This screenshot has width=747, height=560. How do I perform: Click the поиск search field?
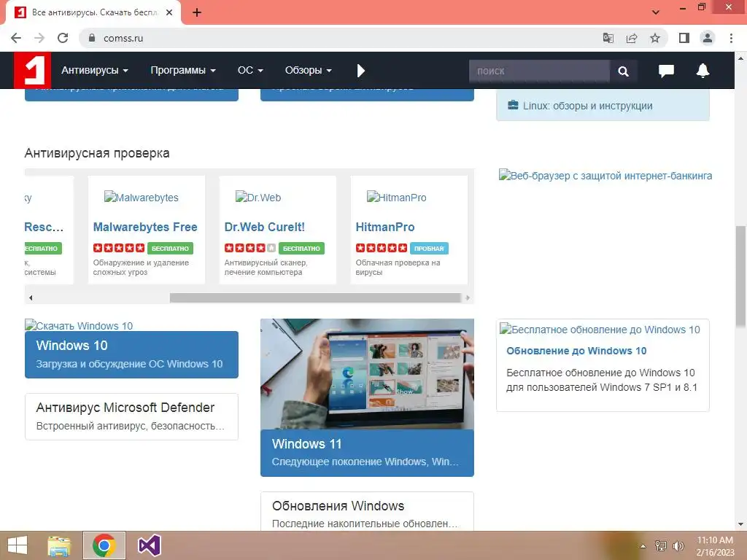pyautogui.click(x=539, y=71)
